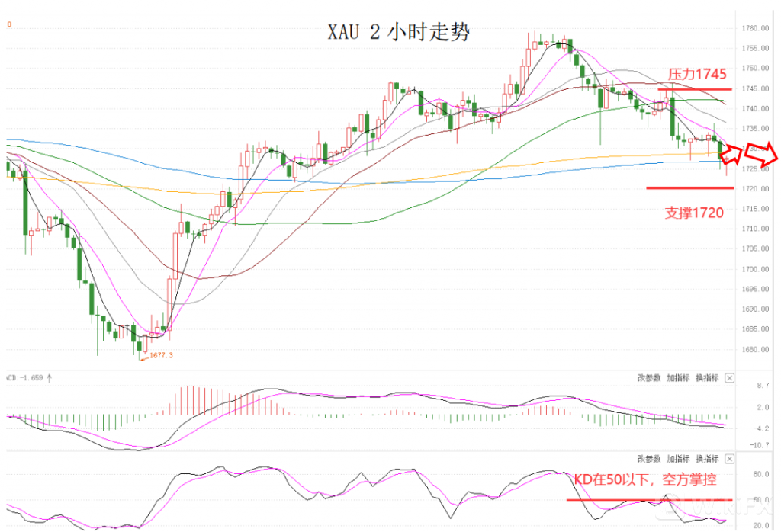
Task: Close the MACD indicator panel
Action: [729, 378]
